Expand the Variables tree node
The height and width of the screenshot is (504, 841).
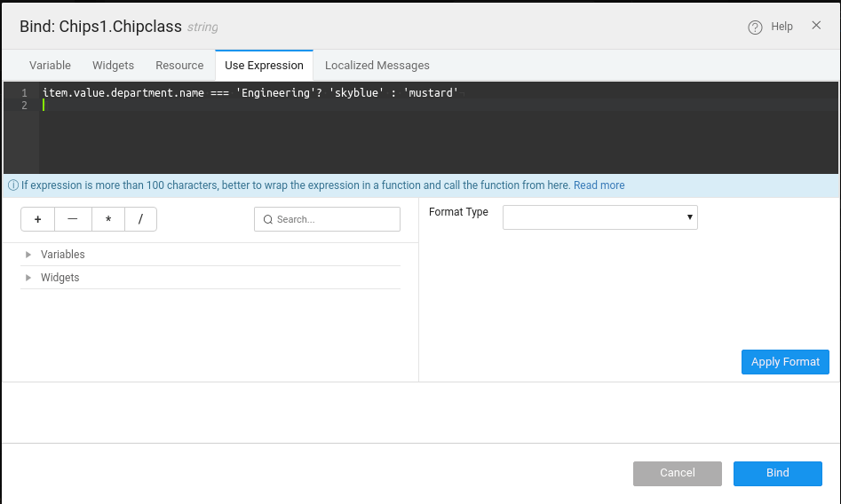pos(28,255)
